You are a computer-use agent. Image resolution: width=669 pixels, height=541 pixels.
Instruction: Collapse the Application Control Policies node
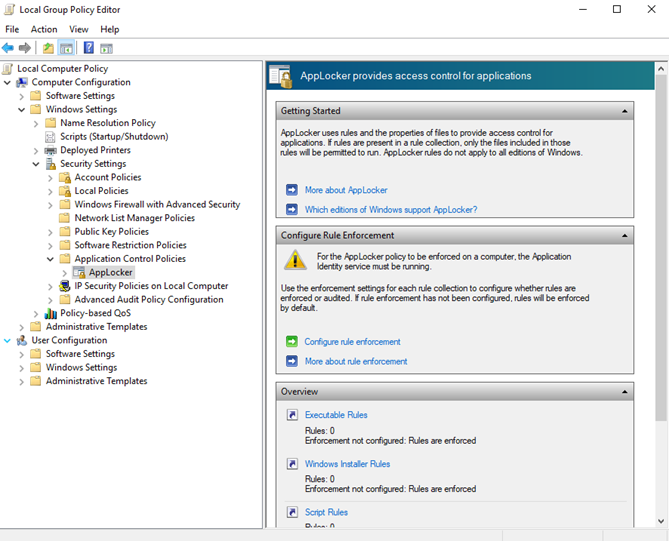[50, 259]
